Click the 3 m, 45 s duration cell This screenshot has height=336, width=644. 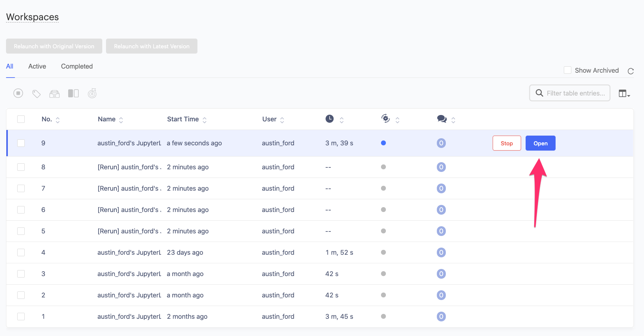point(339,317)
